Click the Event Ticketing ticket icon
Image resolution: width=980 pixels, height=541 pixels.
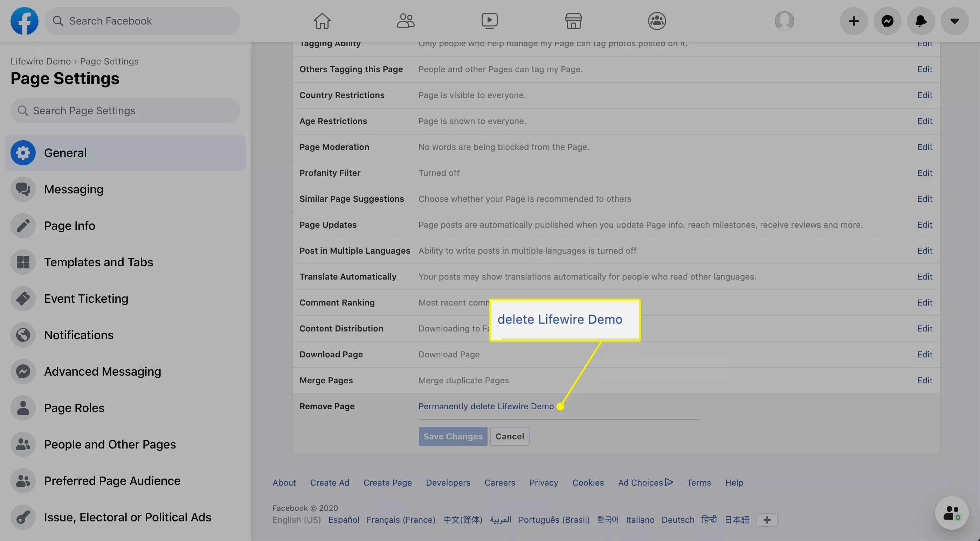(23, 299)
